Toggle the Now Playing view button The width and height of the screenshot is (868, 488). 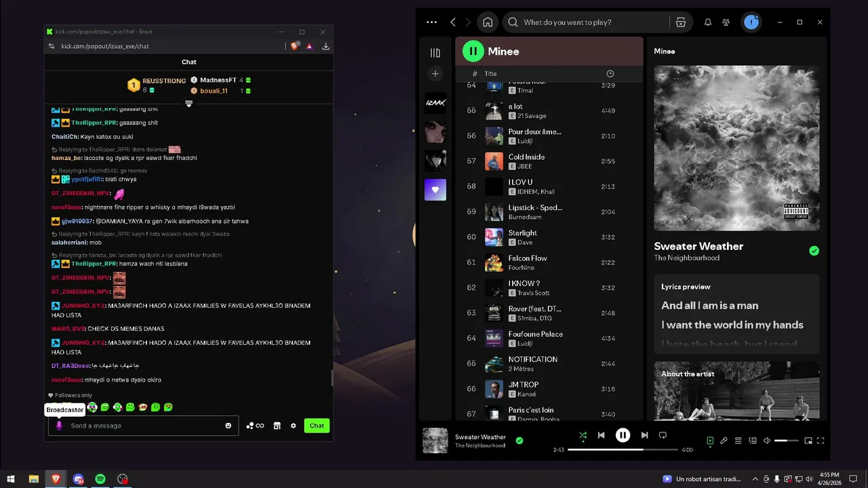710,441
